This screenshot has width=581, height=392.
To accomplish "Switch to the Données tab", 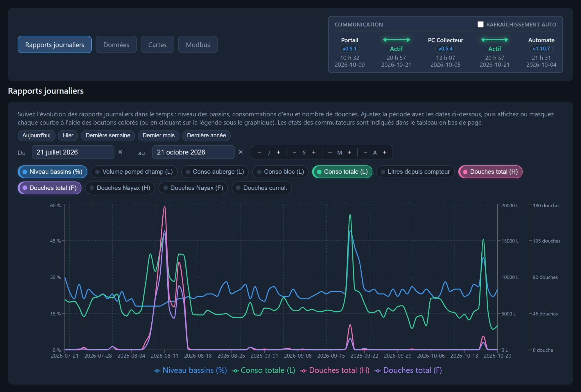I will point(116,44).
